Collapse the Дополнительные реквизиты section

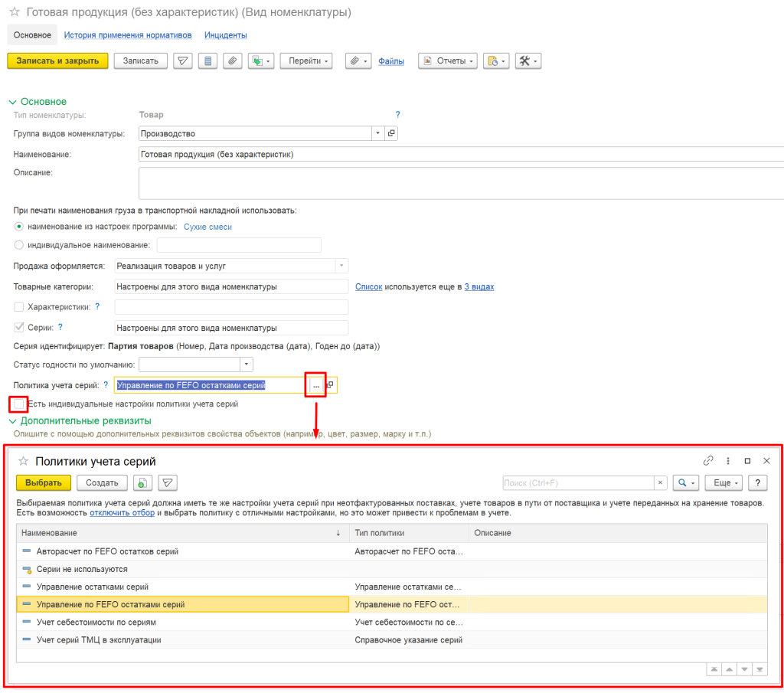(12, 421)
